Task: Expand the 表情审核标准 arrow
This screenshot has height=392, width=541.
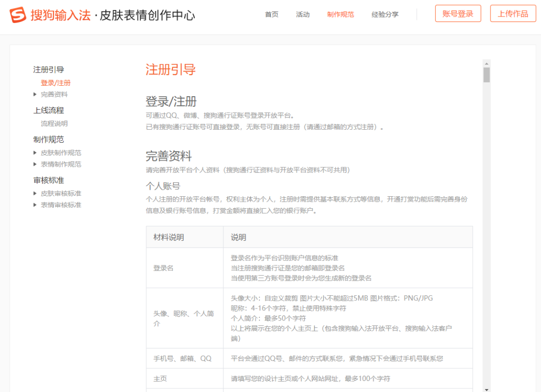Action: coord(35,205)
